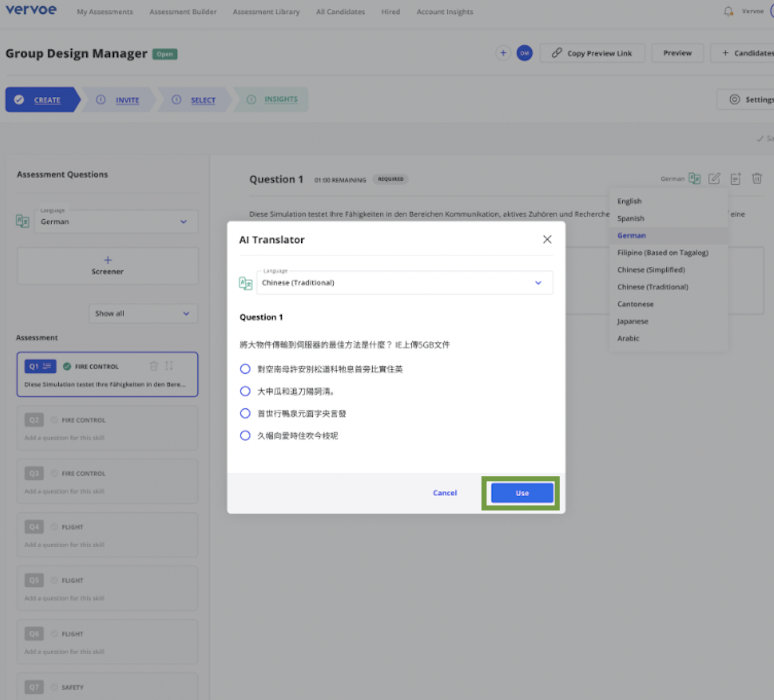Select the second answer radio button
The image size is (774, 700).
tap(245, 391)
